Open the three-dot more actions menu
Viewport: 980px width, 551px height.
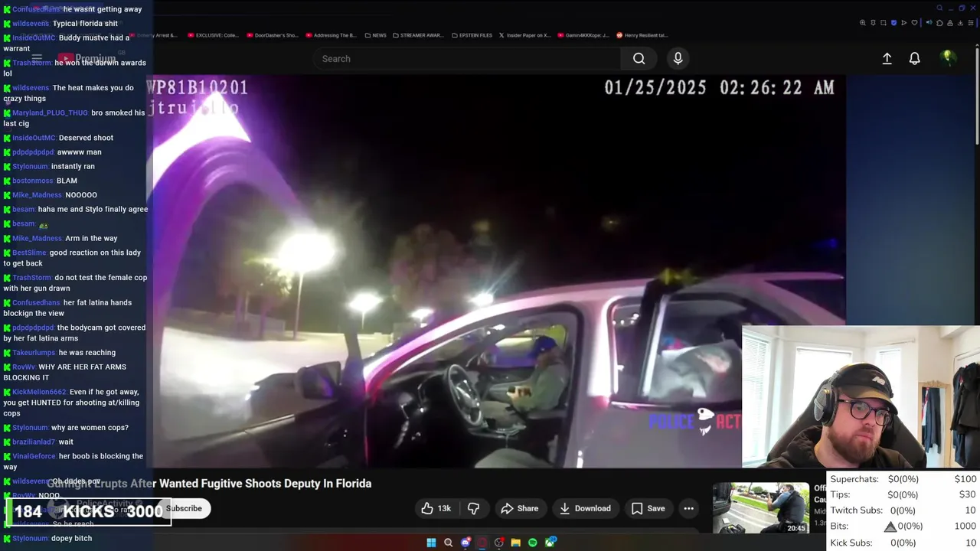pos(688,508)
